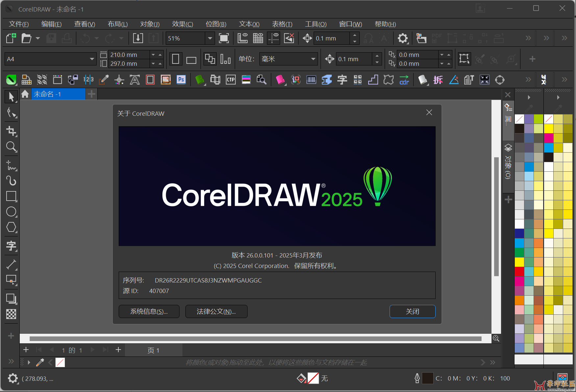This screenshot has height=392, width=576.
Task: Select the Transparency checkerboard tool
Action: click(x=11, y=314)
